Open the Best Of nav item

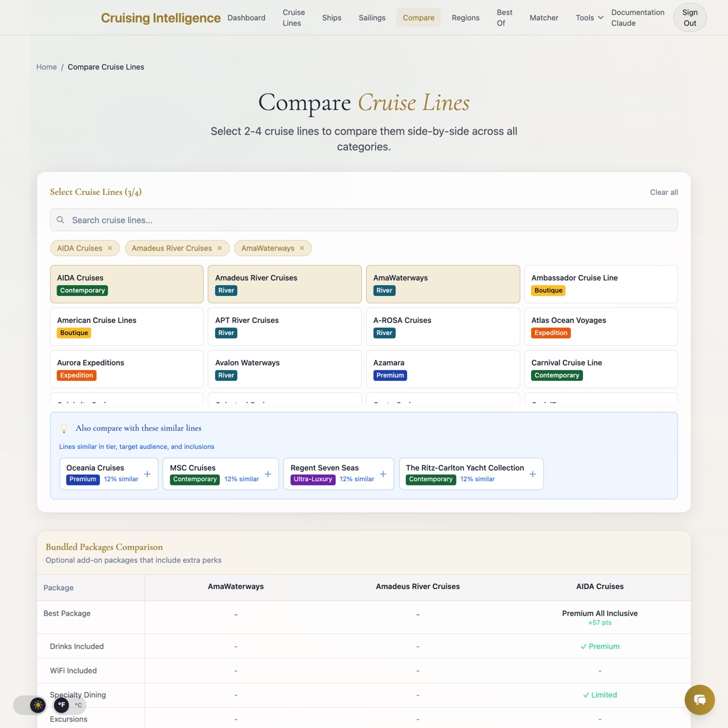[x=504, y=18]
